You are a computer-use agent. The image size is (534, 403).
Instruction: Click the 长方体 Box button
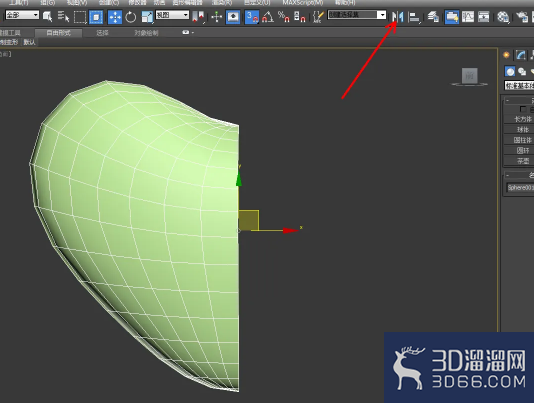519,119
